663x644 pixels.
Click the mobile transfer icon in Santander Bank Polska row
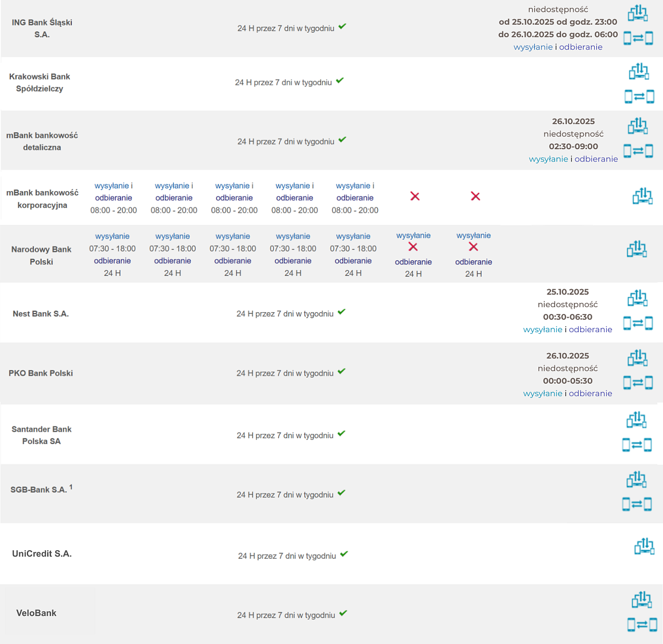tap(637, 445)
